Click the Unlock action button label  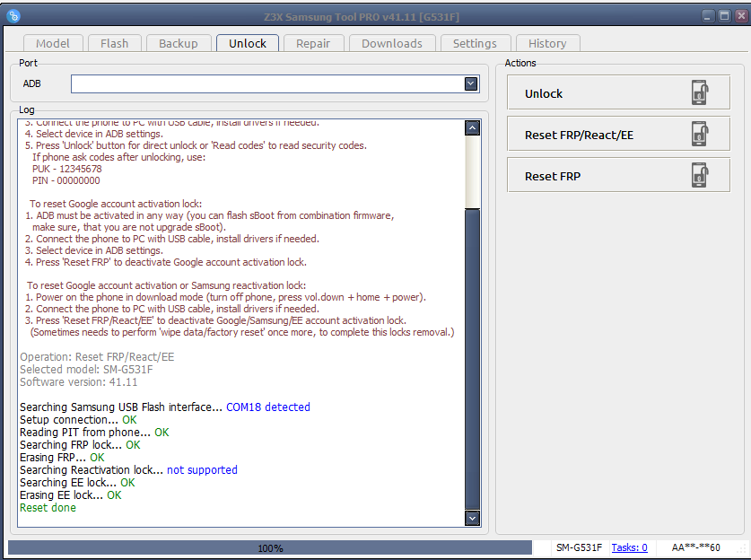544,94
